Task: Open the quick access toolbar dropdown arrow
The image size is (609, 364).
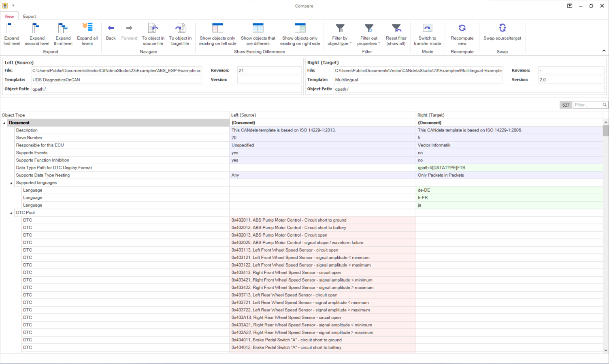Action: click(x=13, y=6)
